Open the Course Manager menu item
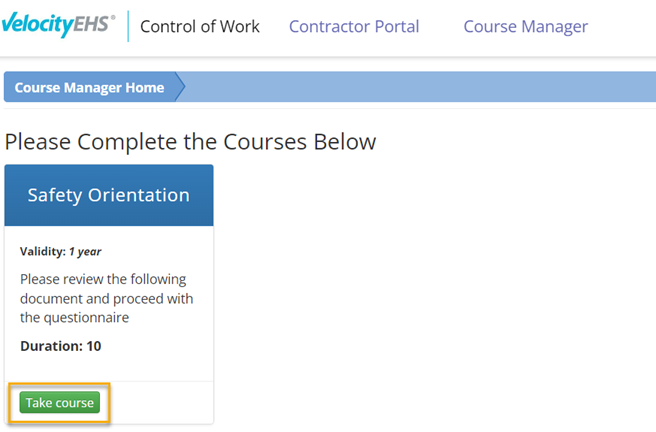 pos(525,27)
